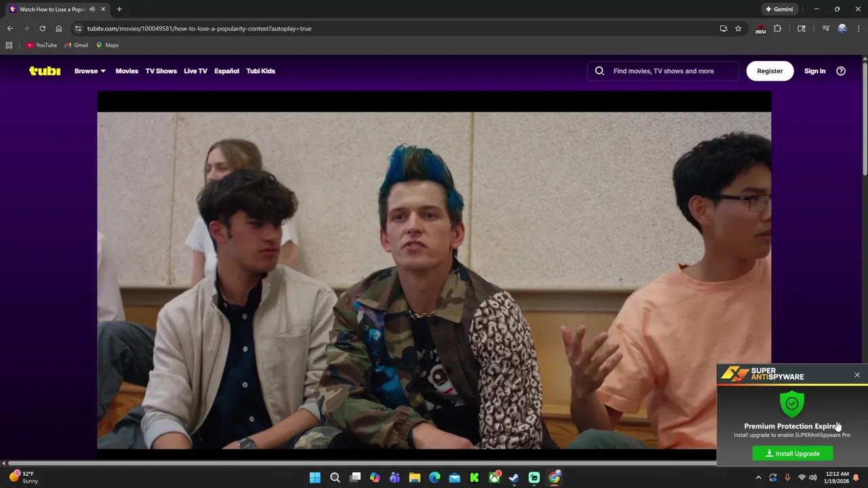Open a new tab with plus button

pyautogui.click(x=119, y=9)
